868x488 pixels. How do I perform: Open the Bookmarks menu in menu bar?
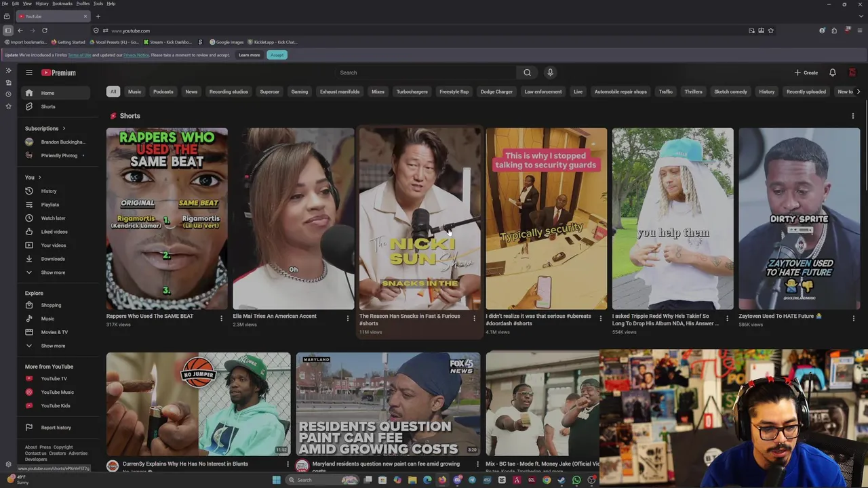[x=62, y=3]
